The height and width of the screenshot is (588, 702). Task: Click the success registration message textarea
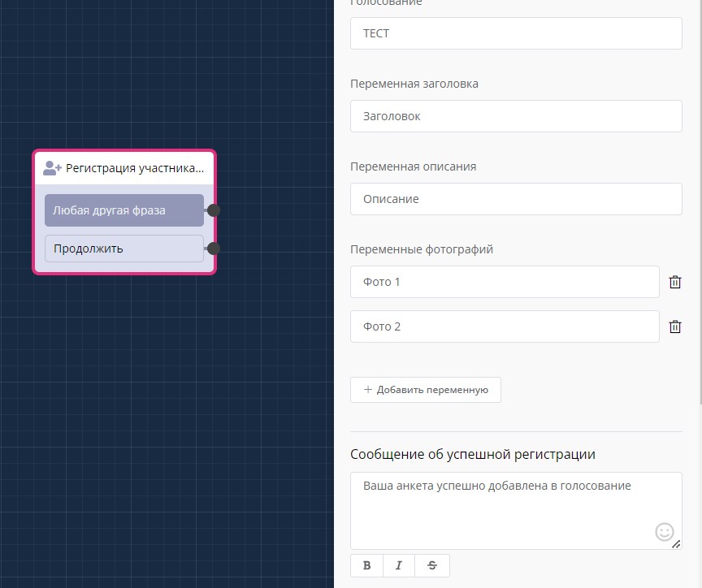click(x=504, y=508)
